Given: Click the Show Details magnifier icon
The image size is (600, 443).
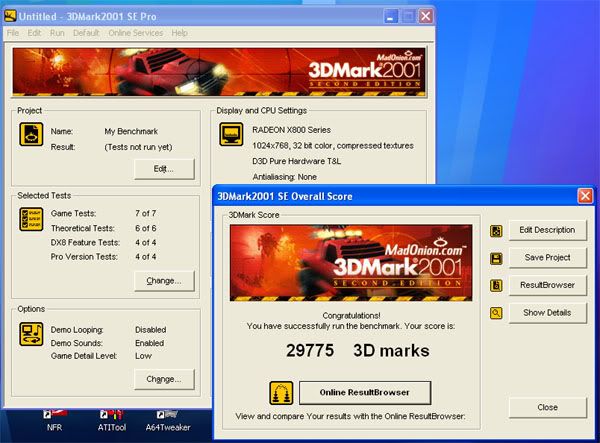Looking at the screenshot, I should 496,313.
